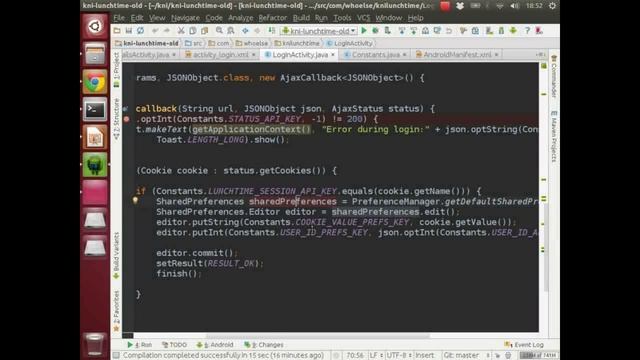Open the 6: Android tool window button
Screen dimensions: 640x360
pyautogui.click(x=214, y=344)
